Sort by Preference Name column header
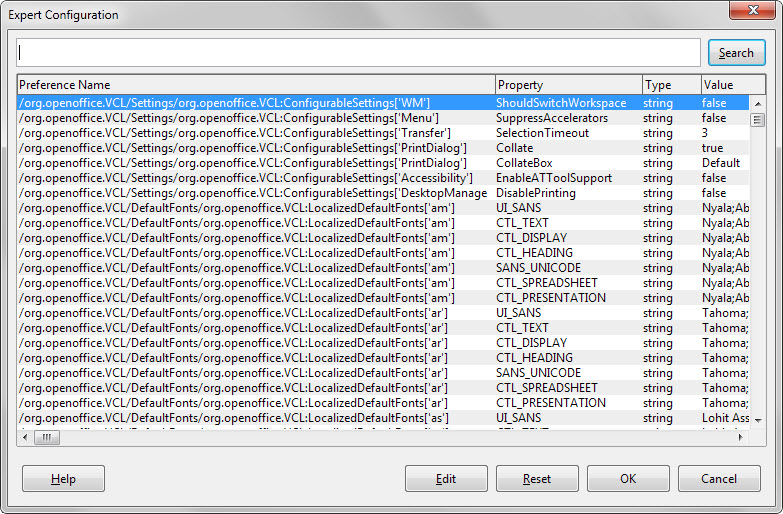 (256, 85)
